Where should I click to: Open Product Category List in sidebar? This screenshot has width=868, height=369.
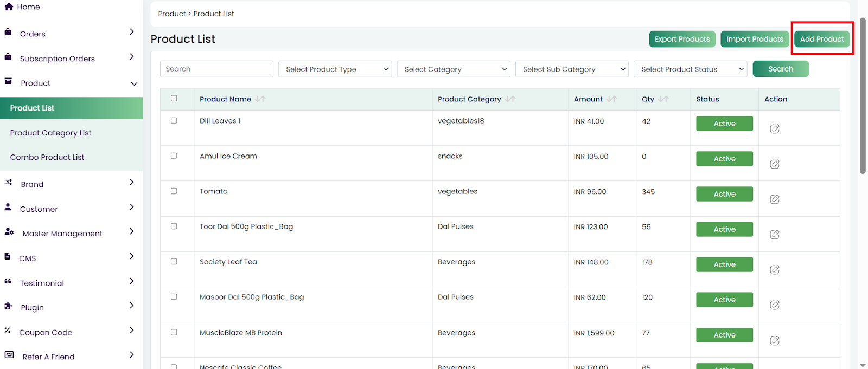coord(50,133)
